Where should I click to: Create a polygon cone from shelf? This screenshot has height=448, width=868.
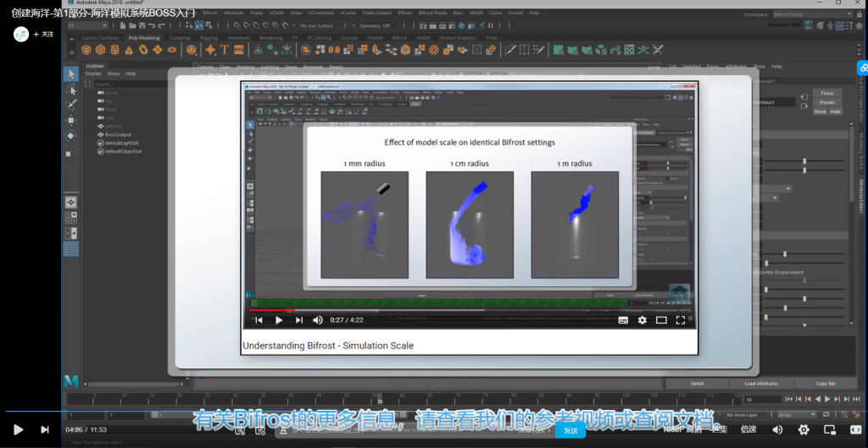[x=129, y=50]
